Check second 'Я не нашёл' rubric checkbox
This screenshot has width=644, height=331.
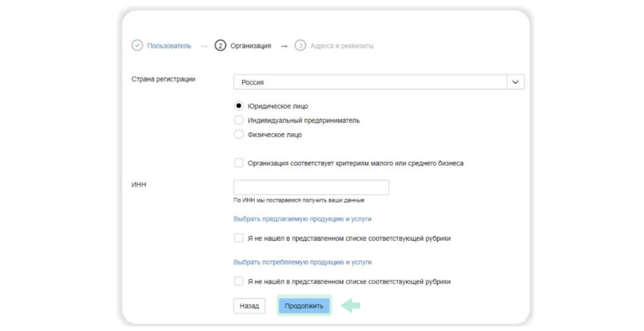[239, 281]
